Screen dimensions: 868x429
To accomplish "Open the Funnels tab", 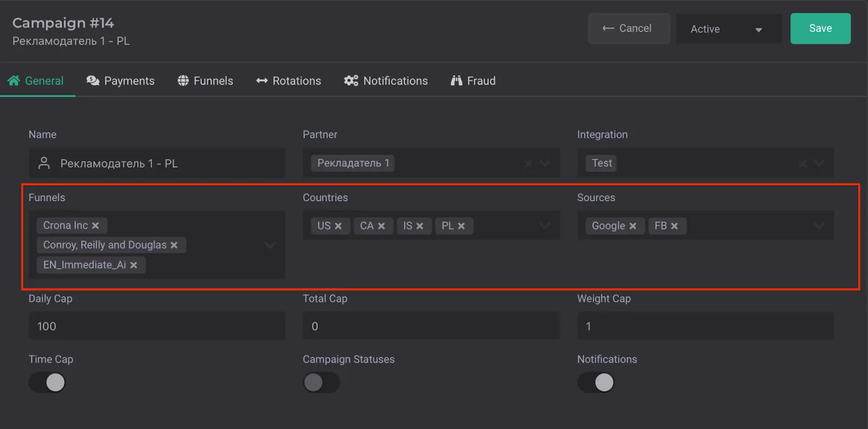I will 206,81.
